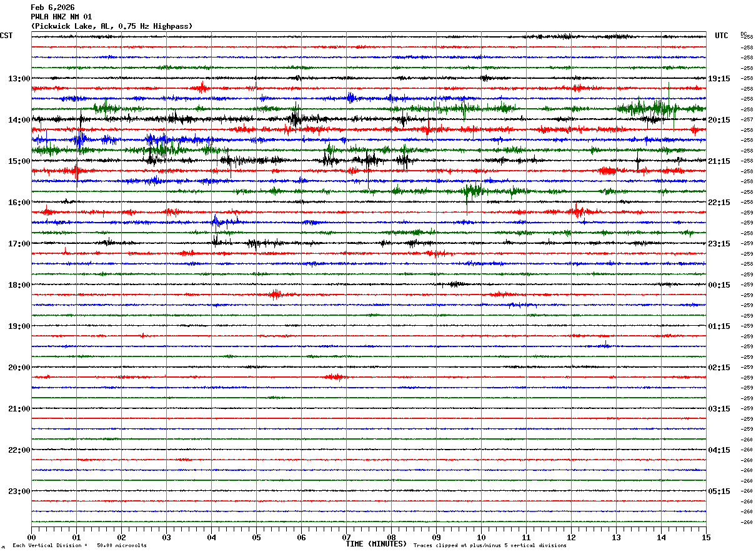Click minute 13 on the time axis
The height and width of the screenshot is (554, 756).
(x=616, y=537)
